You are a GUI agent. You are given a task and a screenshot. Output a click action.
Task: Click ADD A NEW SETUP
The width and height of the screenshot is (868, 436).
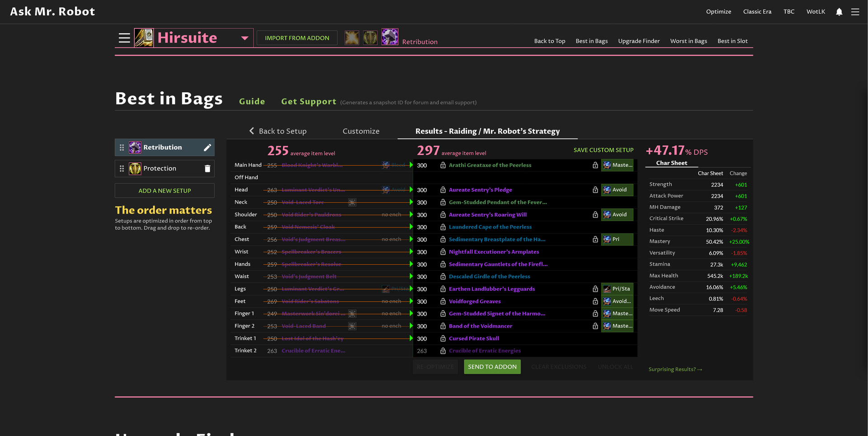[165, 190]
